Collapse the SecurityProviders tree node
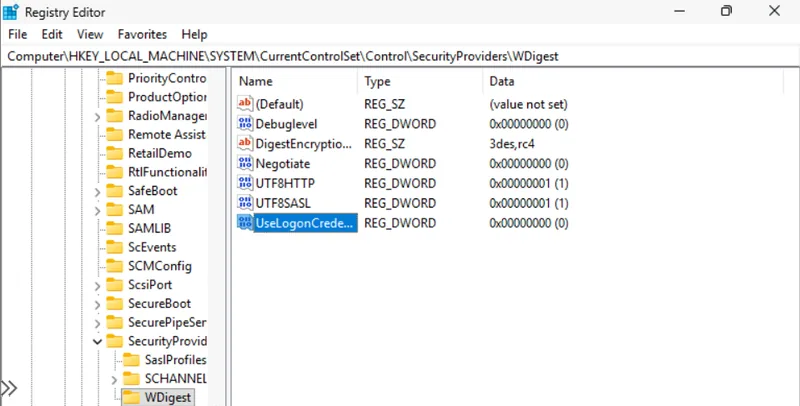Image resolution: width=800 pixels, height=406 pixels. coord(97,341)
